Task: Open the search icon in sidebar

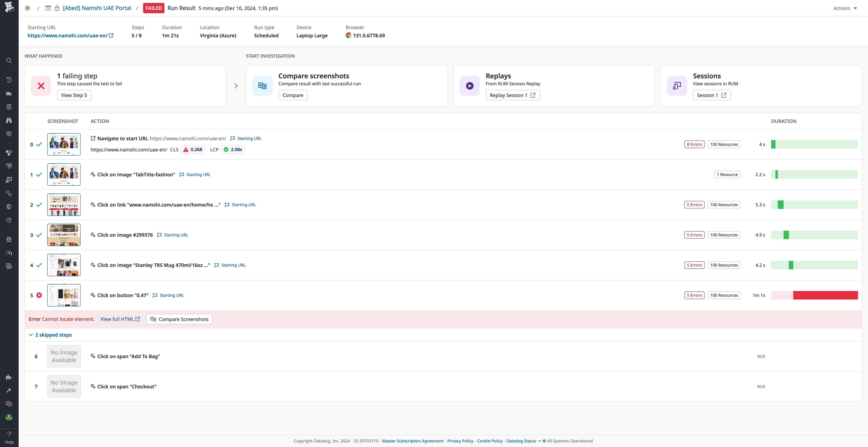Action: (x=9, y=61)
